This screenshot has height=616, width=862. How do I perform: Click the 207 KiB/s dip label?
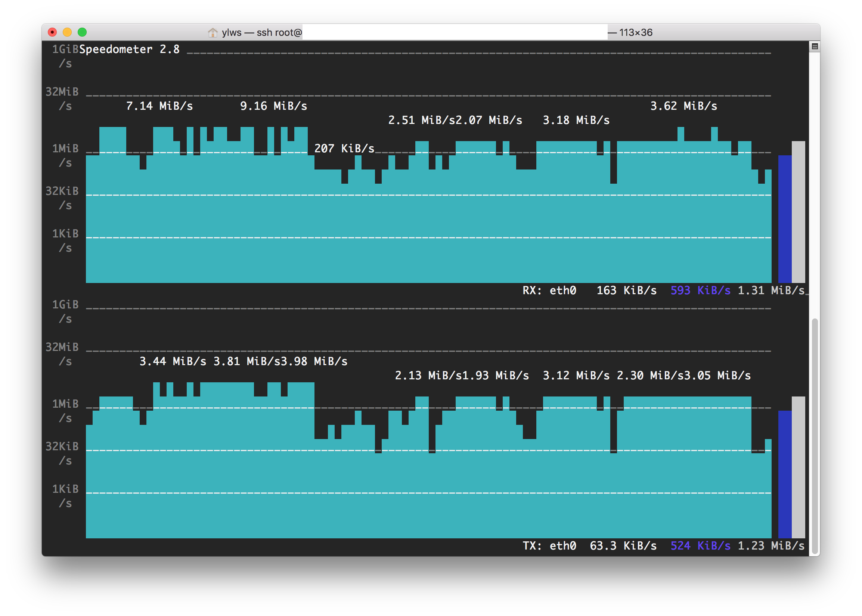[344, 149]
